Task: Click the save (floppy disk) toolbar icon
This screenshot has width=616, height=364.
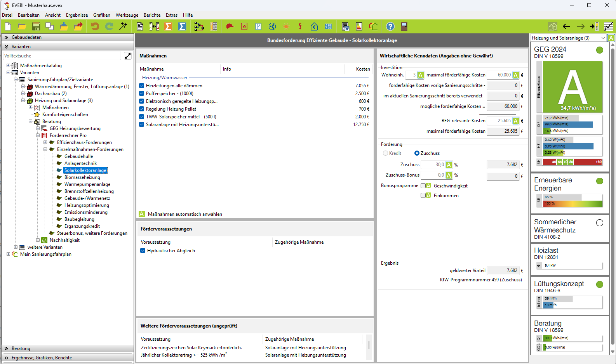Action: [36, 26]
